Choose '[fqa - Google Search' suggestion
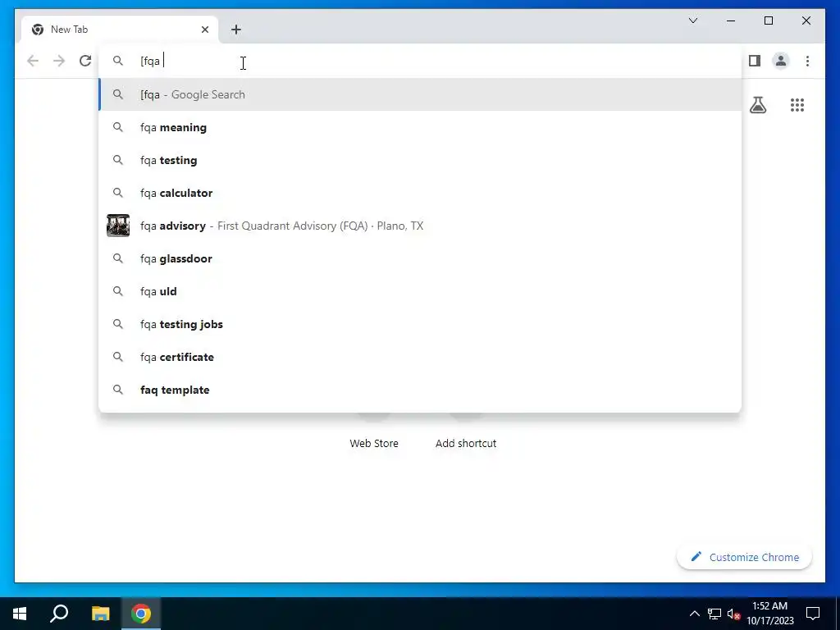840x630 pixels. [420, 94]
